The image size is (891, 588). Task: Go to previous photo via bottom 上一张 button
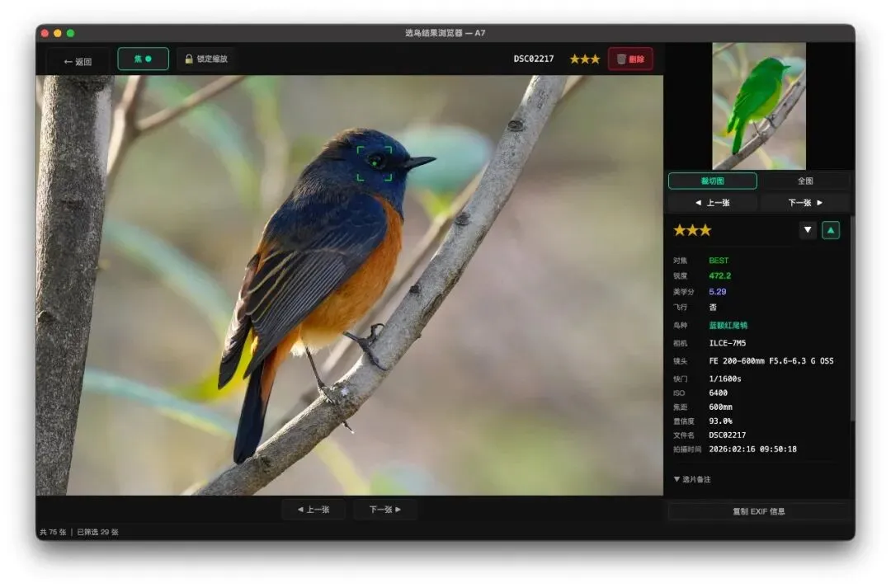coord(313,510)
